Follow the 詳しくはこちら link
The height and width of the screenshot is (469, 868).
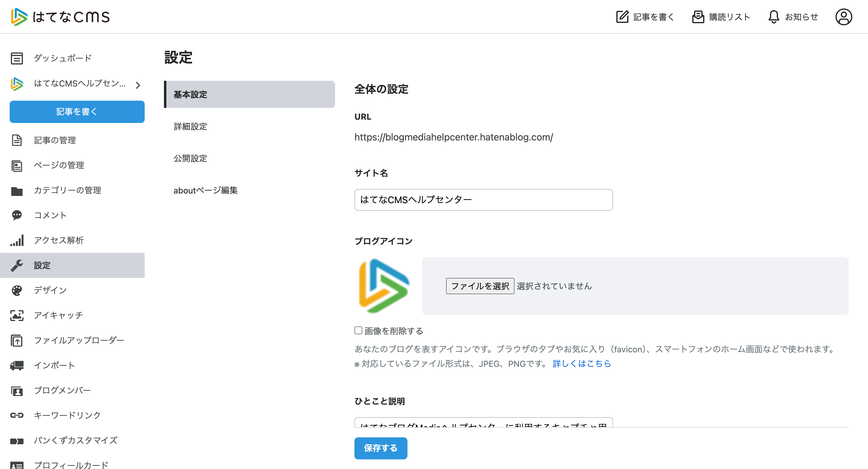coord(582,364)
